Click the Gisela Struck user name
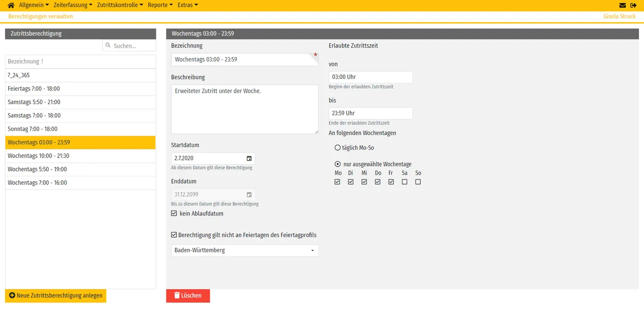 click(619, 17)
